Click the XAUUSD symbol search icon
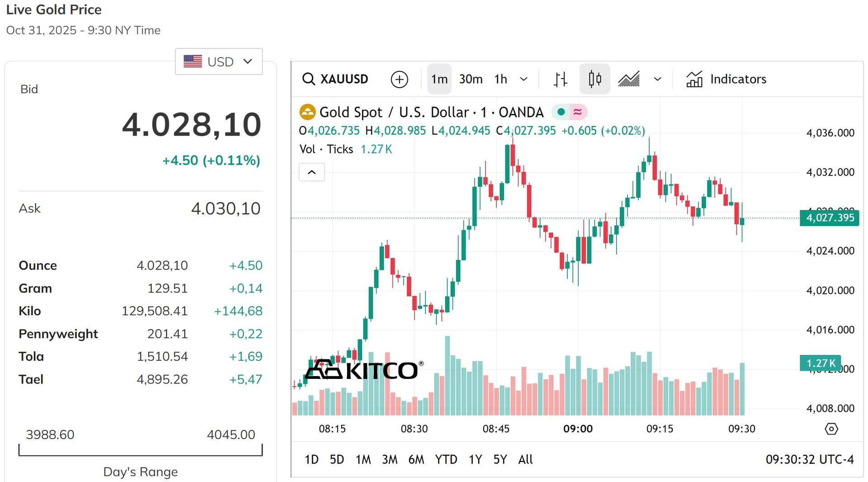Screen dimensions: 868x482 308,79
